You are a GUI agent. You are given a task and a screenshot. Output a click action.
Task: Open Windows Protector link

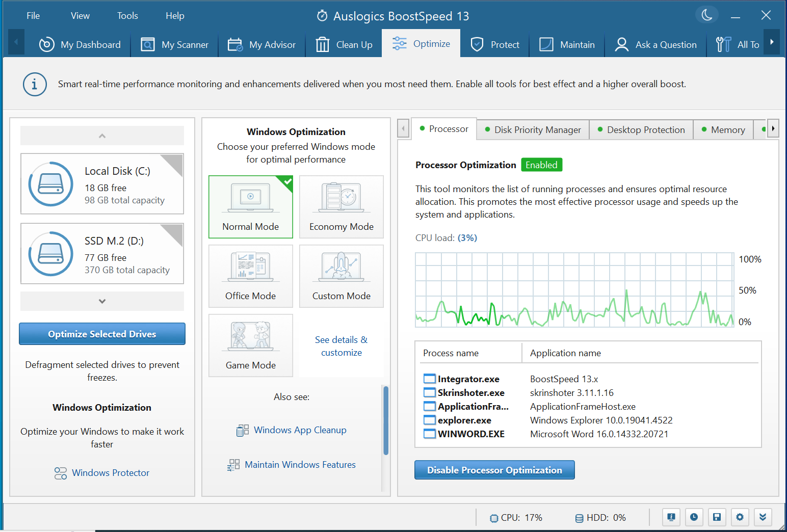tap(111, 473)
